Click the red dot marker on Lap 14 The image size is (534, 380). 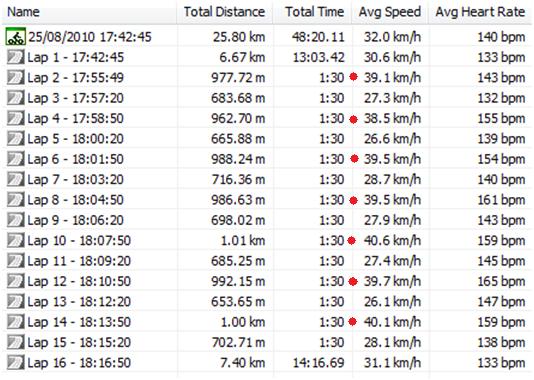tap(353, 321)
